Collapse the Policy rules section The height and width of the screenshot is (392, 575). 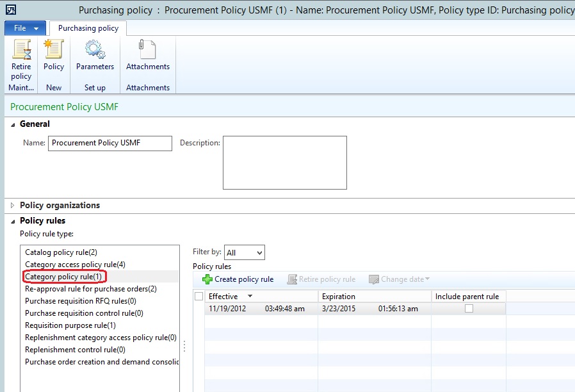pyautogui.click(x=12, y=221)
